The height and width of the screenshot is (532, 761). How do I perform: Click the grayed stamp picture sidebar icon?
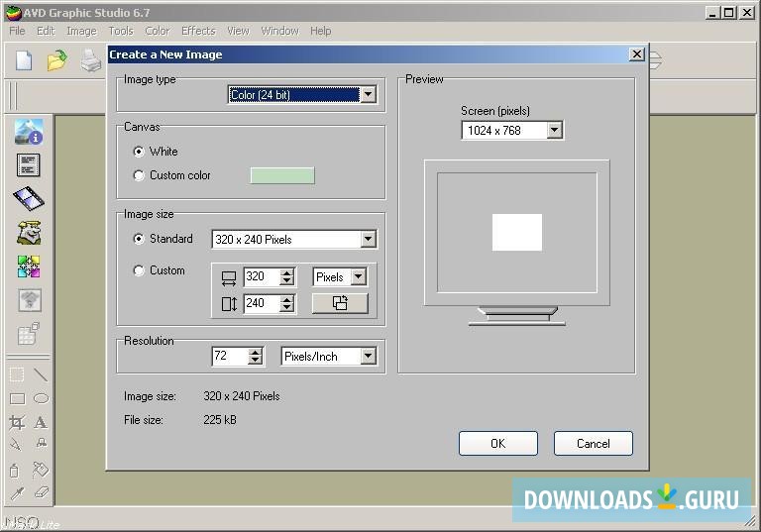coord(29,300)
